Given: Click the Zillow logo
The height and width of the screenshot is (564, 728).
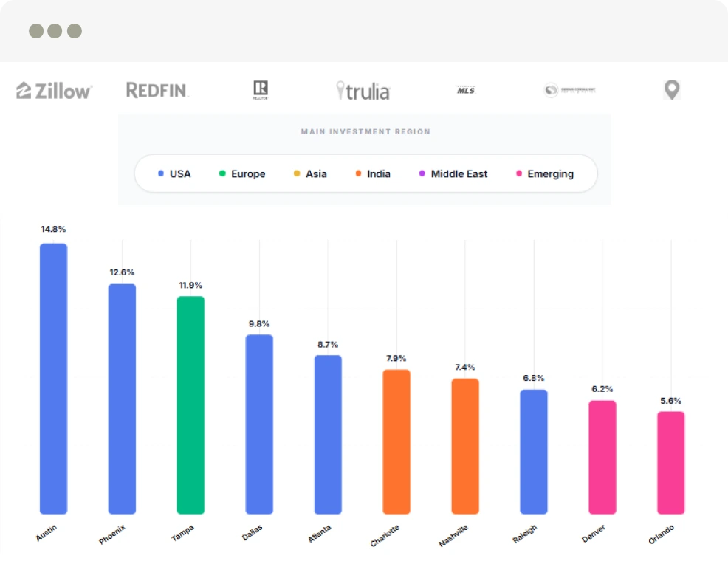Looking at the screenshot, I should pyautogui.click(x=54, y=90).
